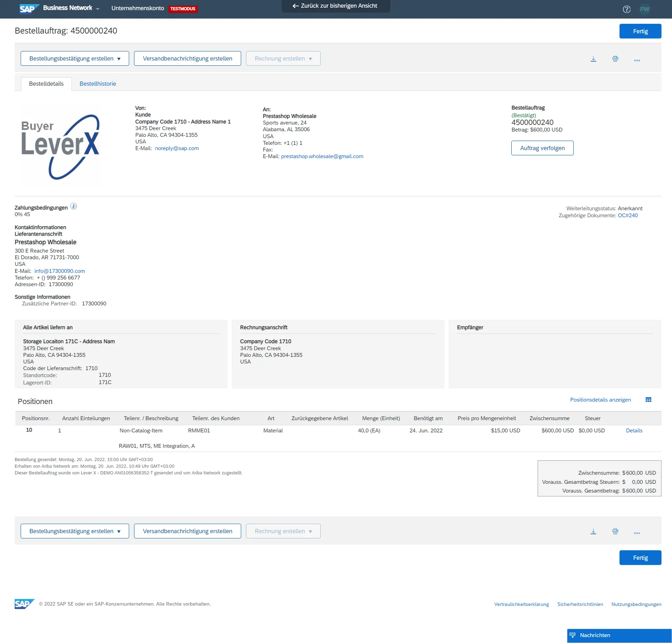Image resolution: width=672 pixels, height=643 pixels.
Task: Click Positionsdetails anzeigen link
Action: pyautogui.click(x=600, y=400)
